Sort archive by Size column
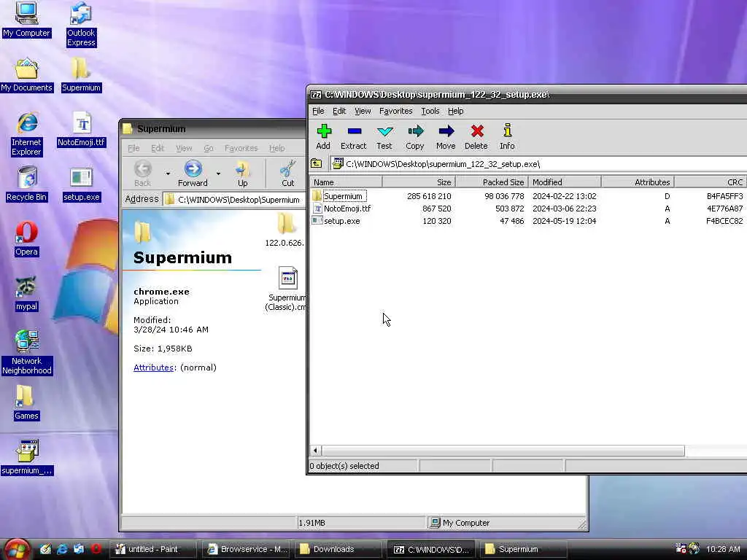The image size is (747, 560). point(419,182)
